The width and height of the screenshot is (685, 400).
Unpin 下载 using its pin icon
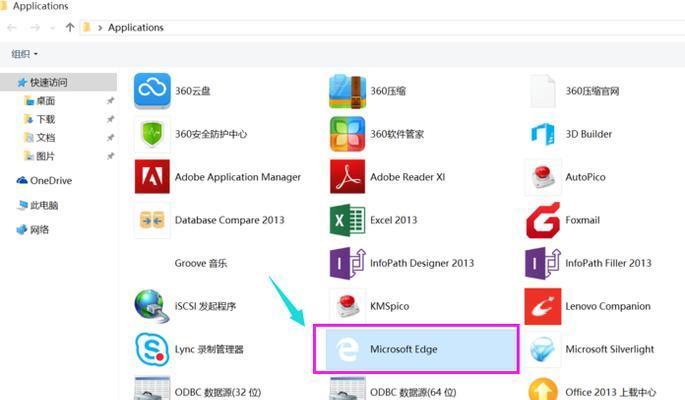tap(111, 119)
